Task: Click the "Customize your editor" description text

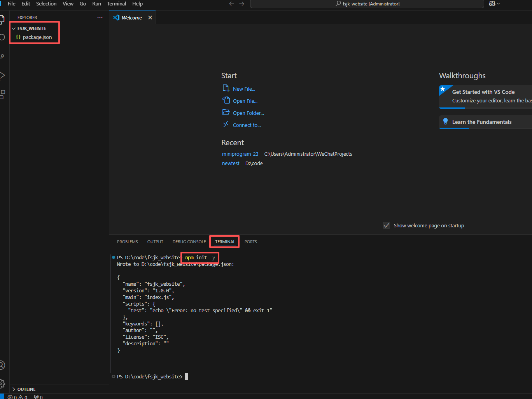Action: coord(492,100)
